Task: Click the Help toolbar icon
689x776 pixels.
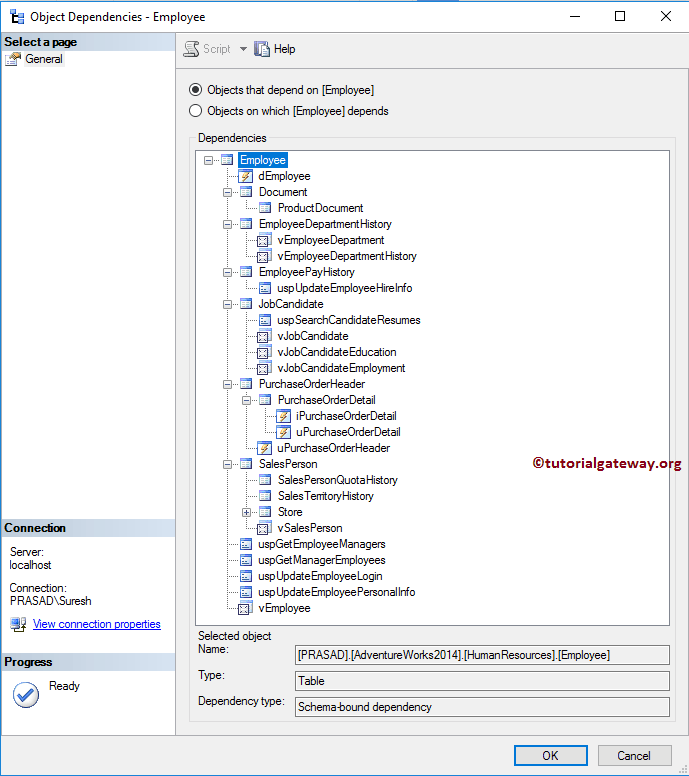Action: (262, 49)
